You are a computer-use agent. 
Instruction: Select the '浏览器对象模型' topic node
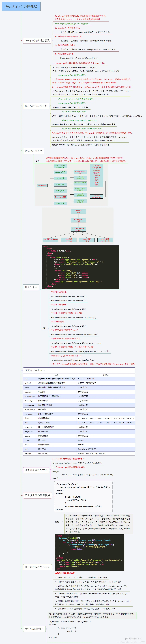click(33, 151)
